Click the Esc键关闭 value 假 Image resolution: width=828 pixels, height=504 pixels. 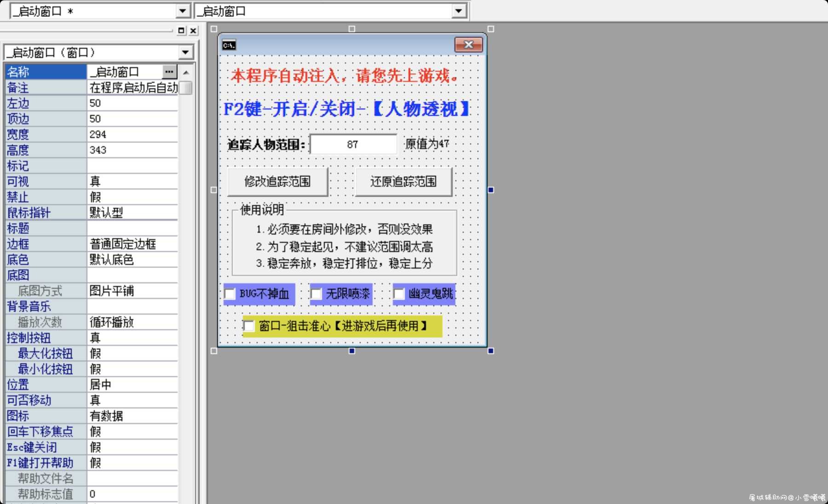132,447
